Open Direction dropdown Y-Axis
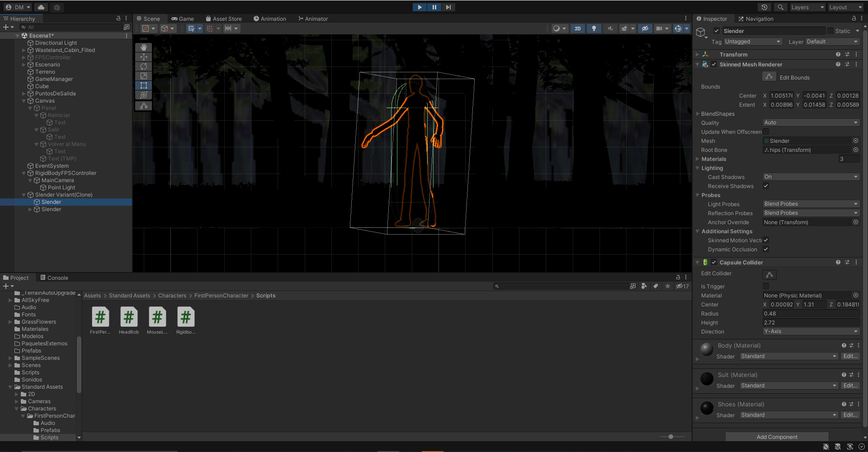868x452 pixels. pyautogui.click(x=811, y=331)
